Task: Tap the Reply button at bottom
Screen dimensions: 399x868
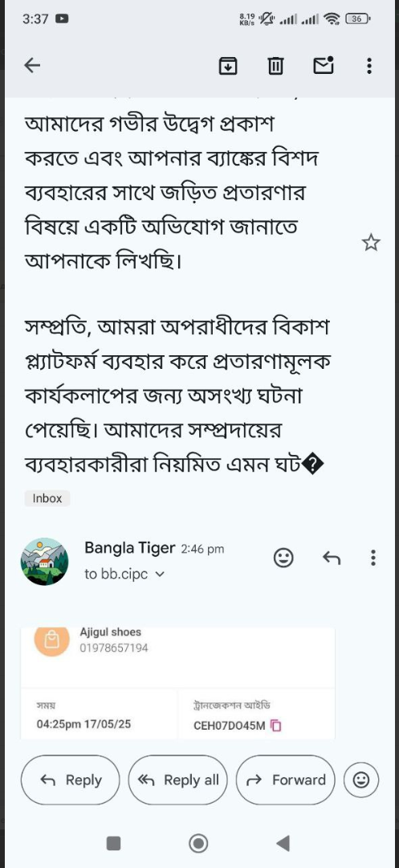Action: (x=70, y=780)
